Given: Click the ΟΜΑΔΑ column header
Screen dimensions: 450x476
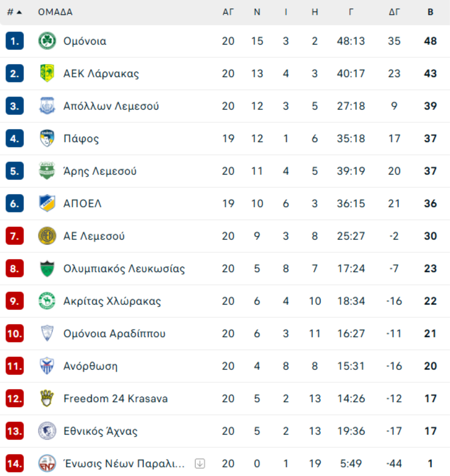Looking at the screenshot, I should [x=55, y=12].
